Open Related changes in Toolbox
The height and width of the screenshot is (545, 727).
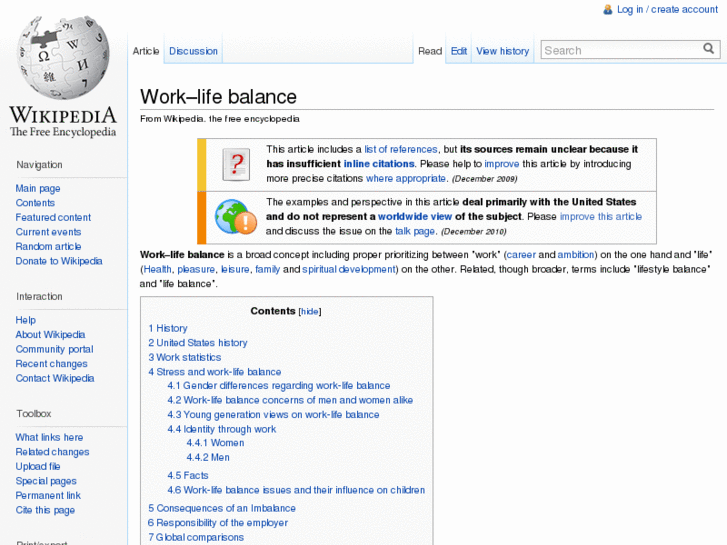tap(52, 452)
